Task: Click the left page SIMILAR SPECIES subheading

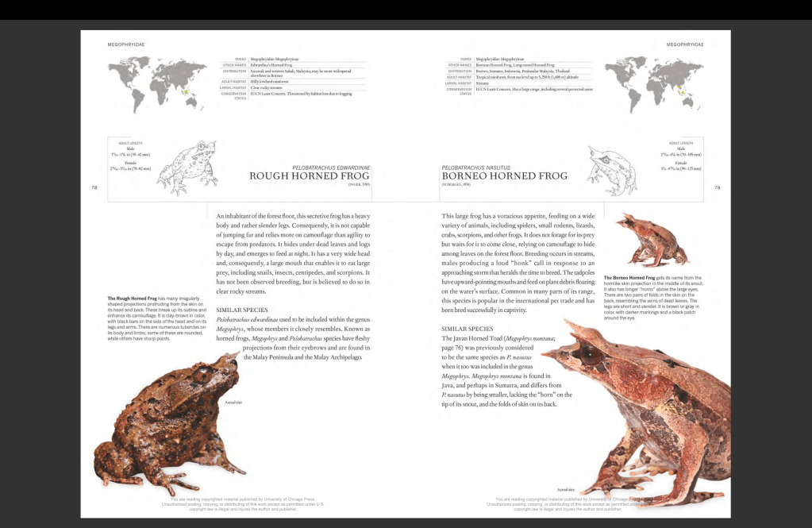Action: tap(242, 309)
